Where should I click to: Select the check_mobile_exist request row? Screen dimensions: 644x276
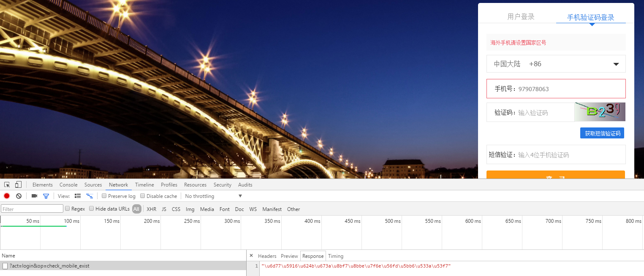tap(49, 266)
